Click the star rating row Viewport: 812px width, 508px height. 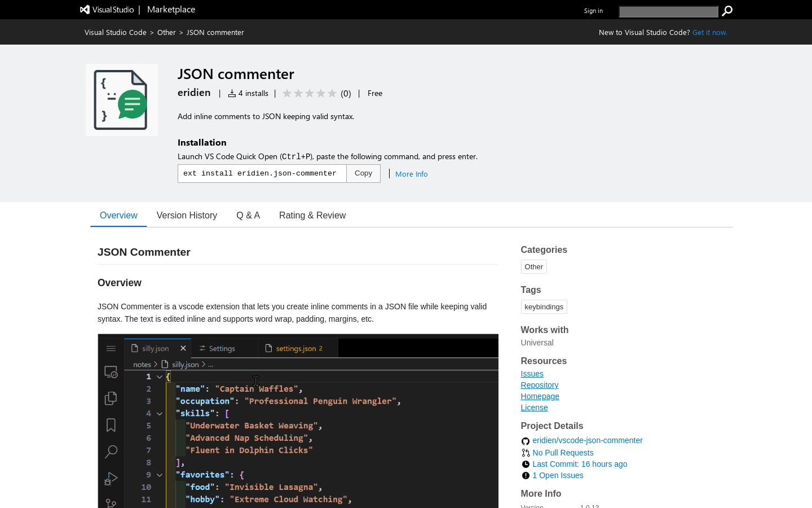click(310, 93)
